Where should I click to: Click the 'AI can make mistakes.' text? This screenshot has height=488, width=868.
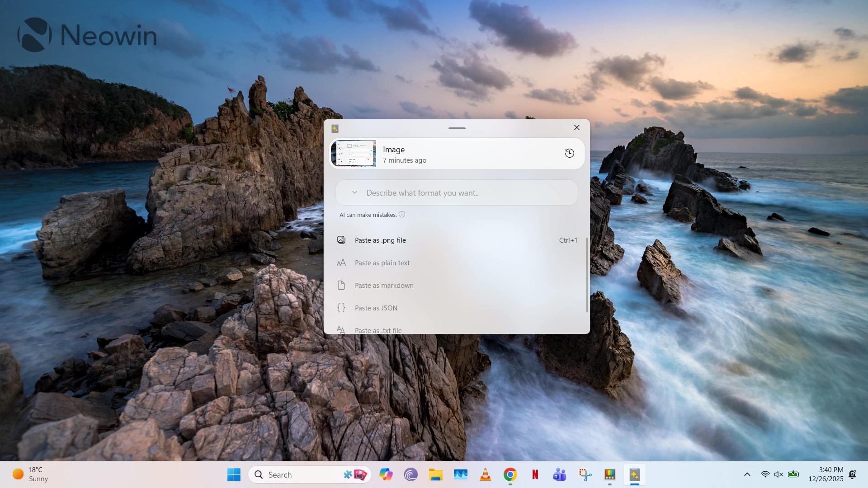tap(368, 215)
